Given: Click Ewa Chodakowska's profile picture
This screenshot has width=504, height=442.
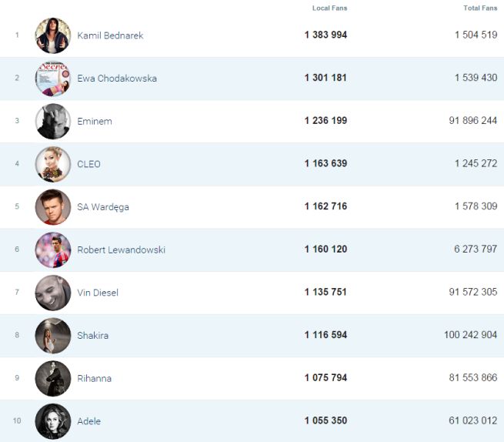Looking at the screenshot, I should tap(52, 79).
